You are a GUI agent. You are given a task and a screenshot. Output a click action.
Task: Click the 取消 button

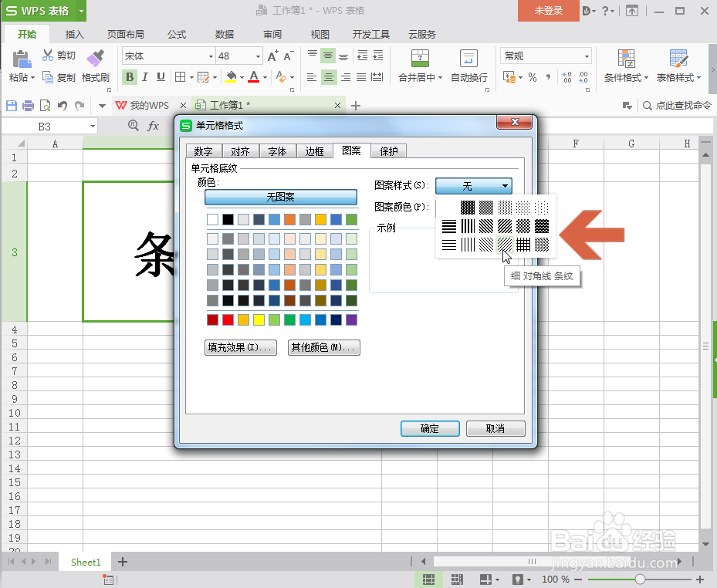point(495,428)
